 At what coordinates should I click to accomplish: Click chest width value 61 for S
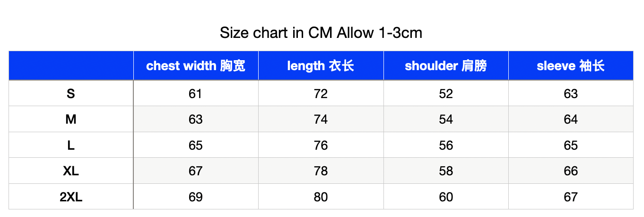196,93
